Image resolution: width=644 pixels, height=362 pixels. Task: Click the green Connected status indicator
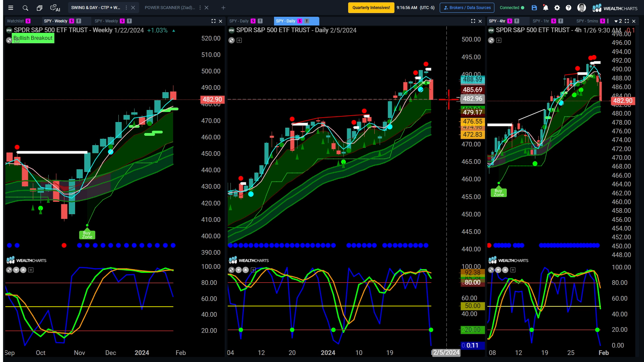[x=512, y=8]
